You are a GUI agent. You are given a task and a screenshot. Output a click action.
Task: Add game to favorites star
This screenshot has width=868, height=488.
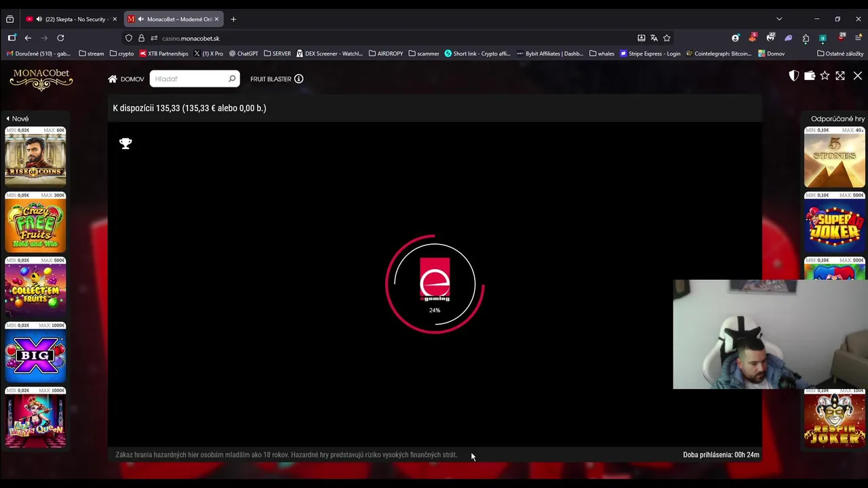tap(825, 76)
